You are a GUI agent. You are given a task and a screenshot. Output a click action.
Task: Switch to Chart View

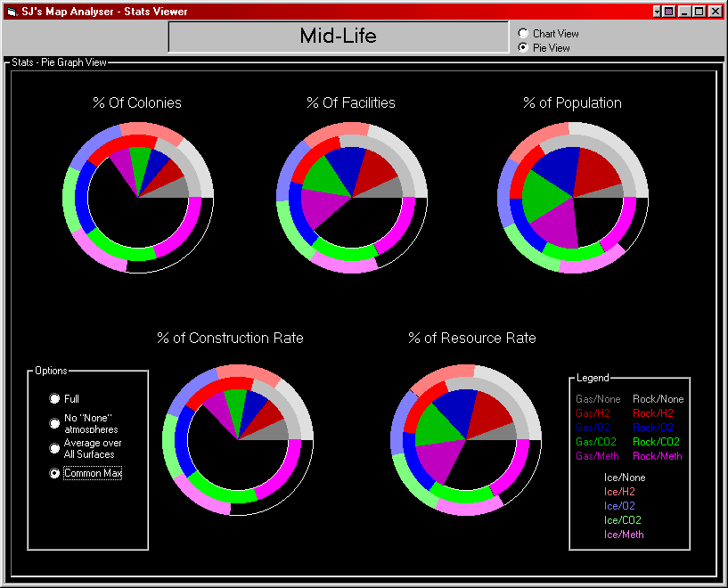pyautogui.click(x=523, y=34)
